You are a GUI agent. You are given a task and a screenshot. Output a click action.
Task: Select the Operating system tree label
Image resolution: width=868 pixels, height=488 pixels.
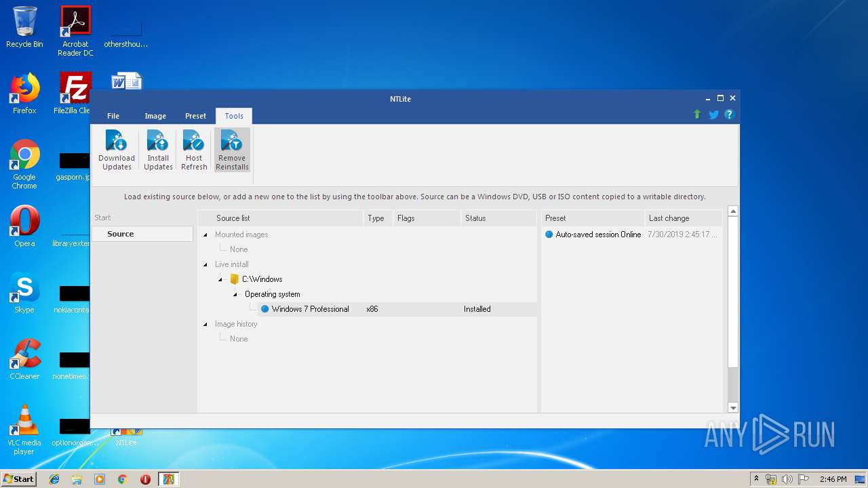pyautogui.click(x=272, y=294)
